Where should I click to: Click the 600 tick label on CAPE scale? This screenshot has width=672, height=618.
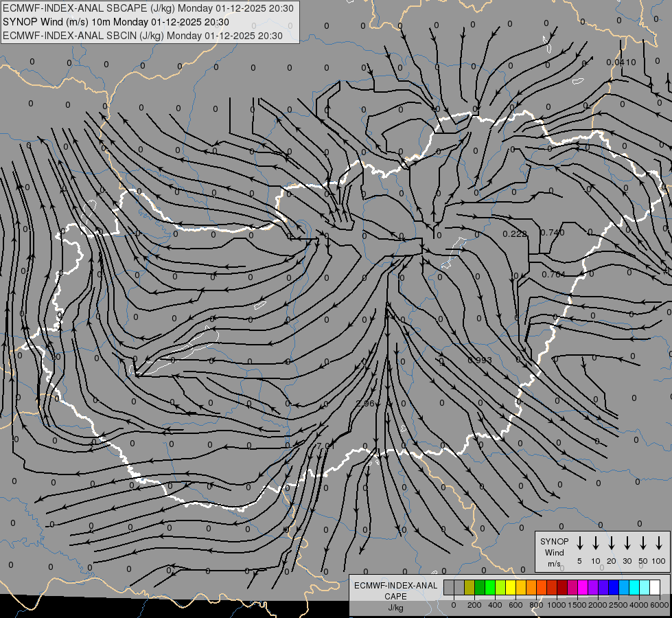tap(515, 605)
